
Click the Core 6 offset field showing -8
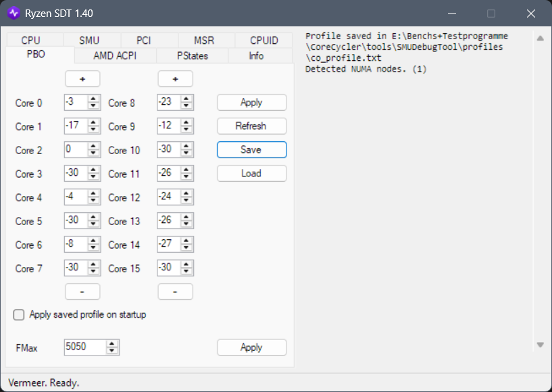coord(76,244)
